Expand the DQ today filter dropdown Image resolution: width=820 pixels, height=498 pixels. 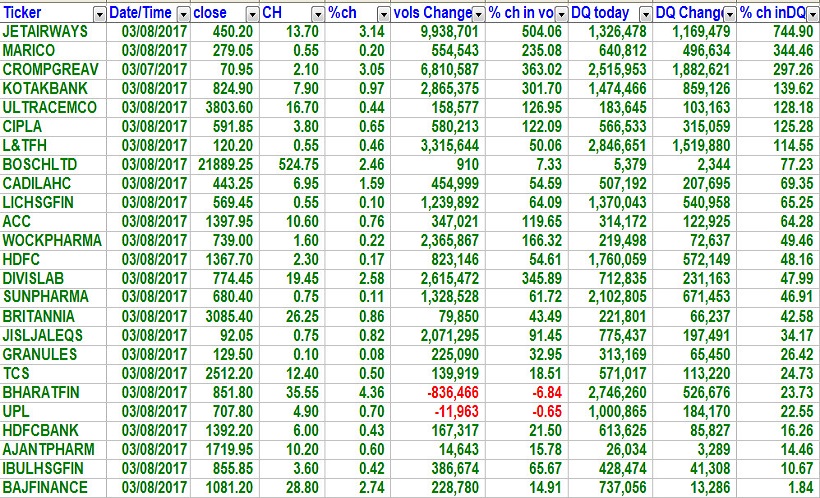click(x=642, y=14)
